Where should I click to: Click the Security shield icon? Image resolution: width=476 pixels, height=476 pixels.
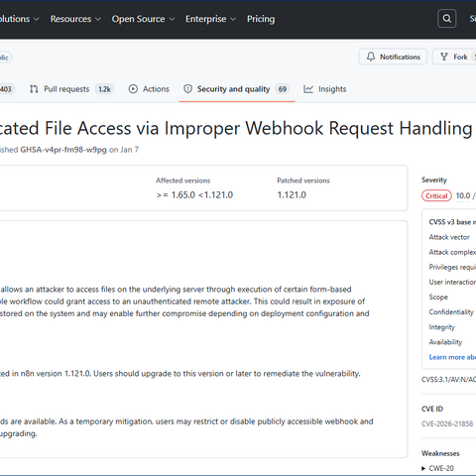coord(187,89)
